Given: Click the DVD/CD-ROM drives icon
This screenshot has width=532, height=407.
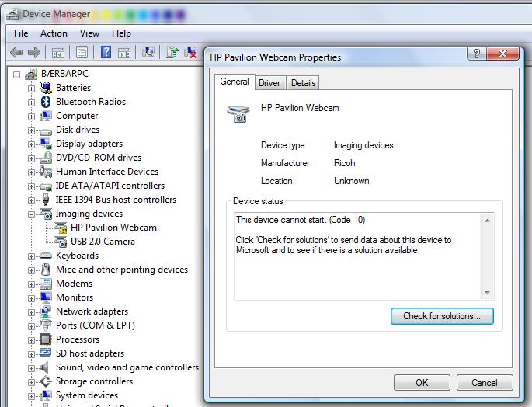Looking at the screenshot, I should [46, 158].
